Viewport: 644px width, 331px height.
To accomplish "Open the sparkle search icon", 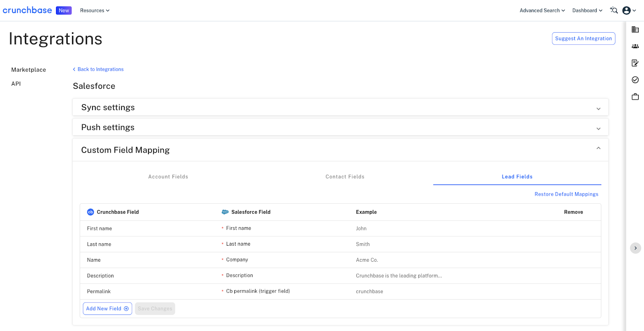I will (614, 10).
